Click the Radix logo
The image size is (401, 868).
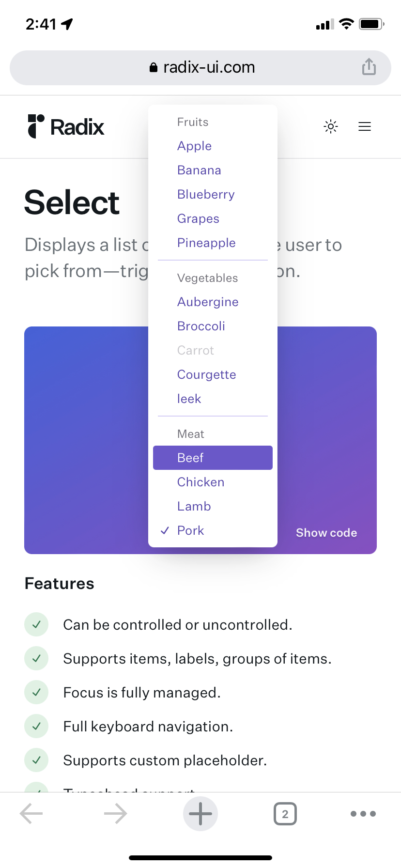(x=65, y=126)
